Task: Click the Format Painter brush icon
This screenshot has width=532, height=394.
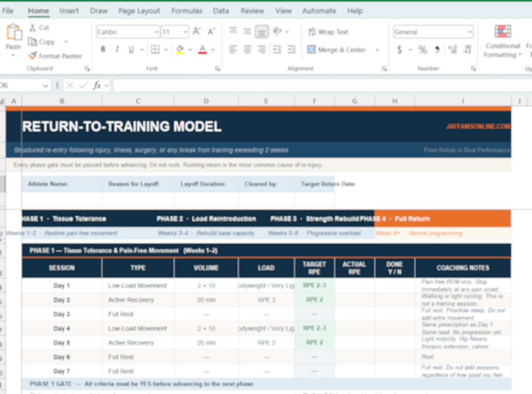Action: [x=33, y=56]
